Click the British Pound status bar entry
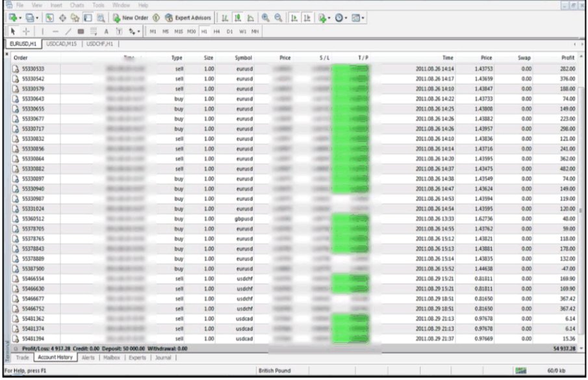This screenshot has width=588, height=380. (x=274, y=371)
